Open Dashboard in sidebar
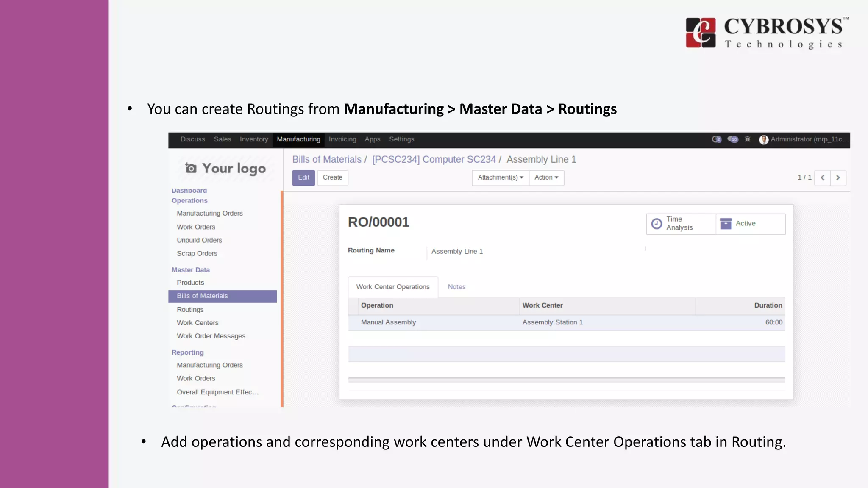The image size is (868, 488). pos(189,191)
